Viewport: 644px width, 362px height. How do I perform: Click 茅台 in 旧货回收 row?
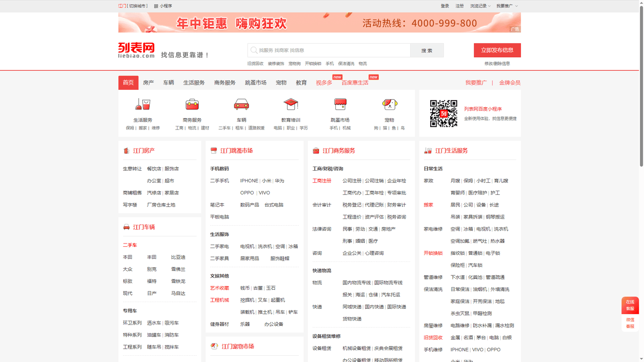pyautogui.click(x=481, y=338)
